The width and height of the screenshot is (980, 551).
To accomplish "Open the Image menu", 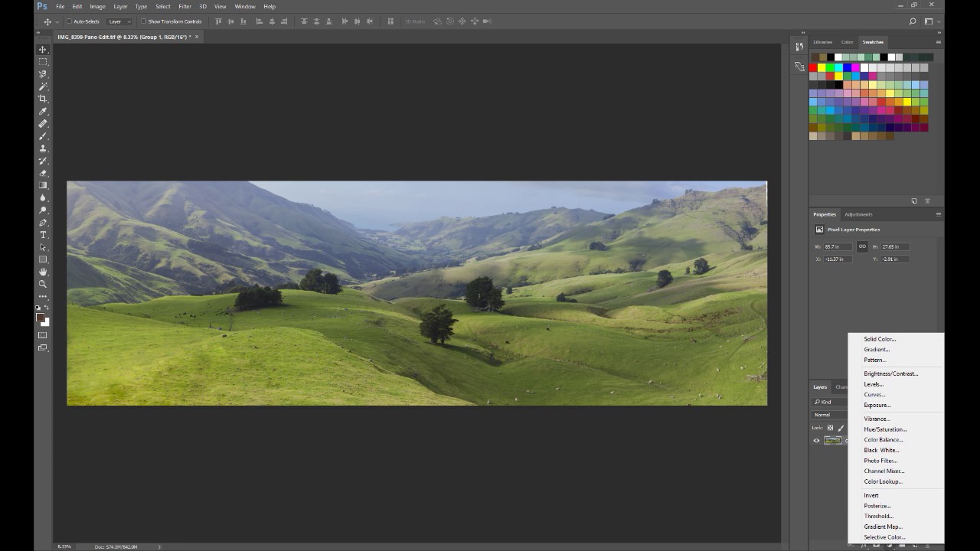I will click(97, 6).
